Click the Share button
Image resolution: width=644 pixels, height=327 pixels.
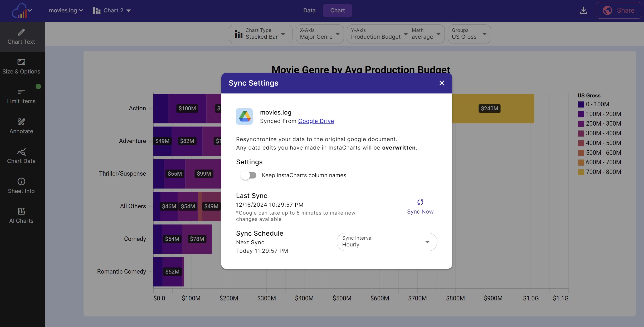pos(618,11)
